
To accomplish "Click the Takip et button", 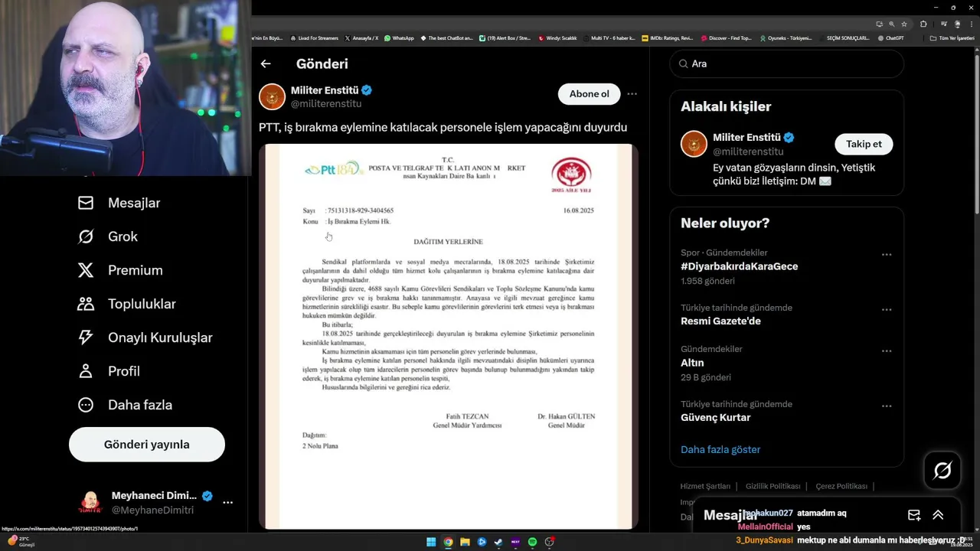I will point(864,144).
